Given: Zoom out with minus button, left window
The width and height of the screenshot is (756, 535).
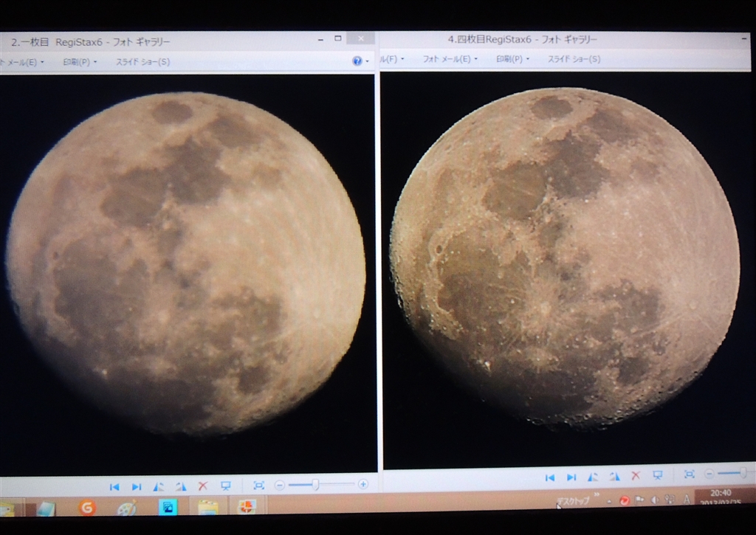Looking at the screenshot, I should [279, 486].
